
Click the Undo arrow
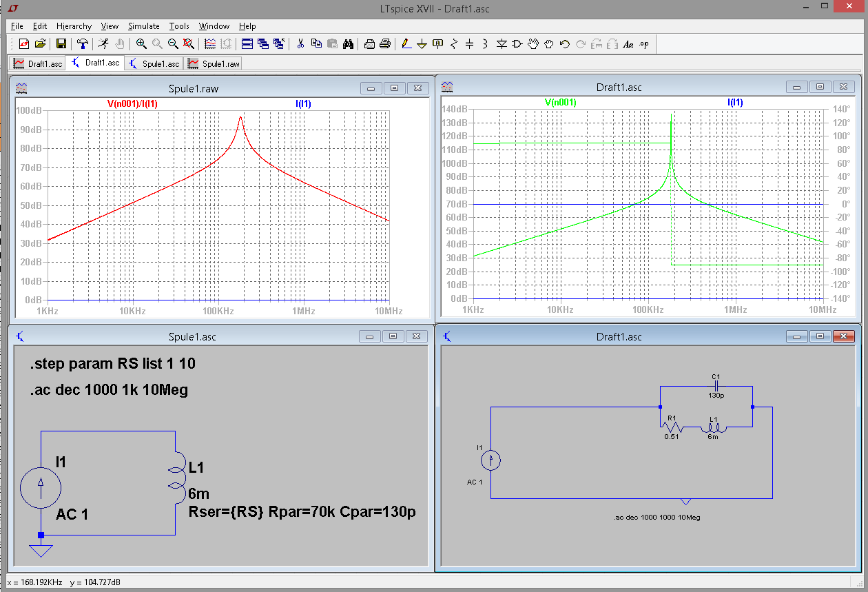565,44
